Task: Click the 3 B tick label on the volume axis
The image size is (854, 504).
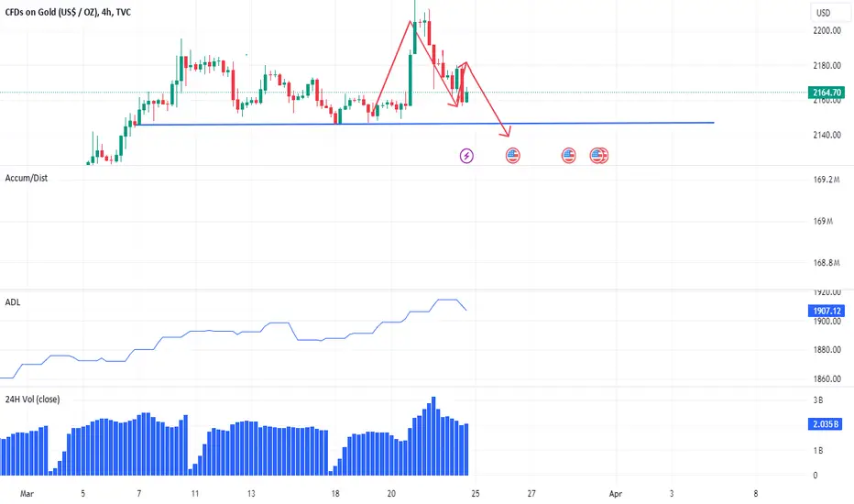Action: tap(818, 400)
